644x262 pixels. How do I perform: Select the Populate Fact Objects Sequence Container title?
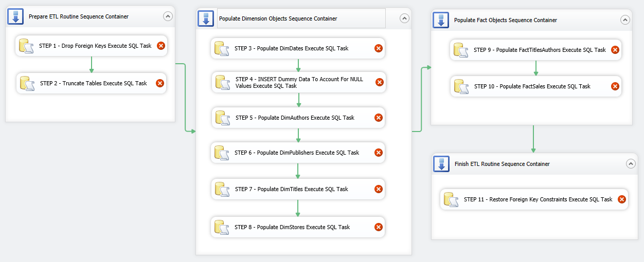tap(506, 20)
